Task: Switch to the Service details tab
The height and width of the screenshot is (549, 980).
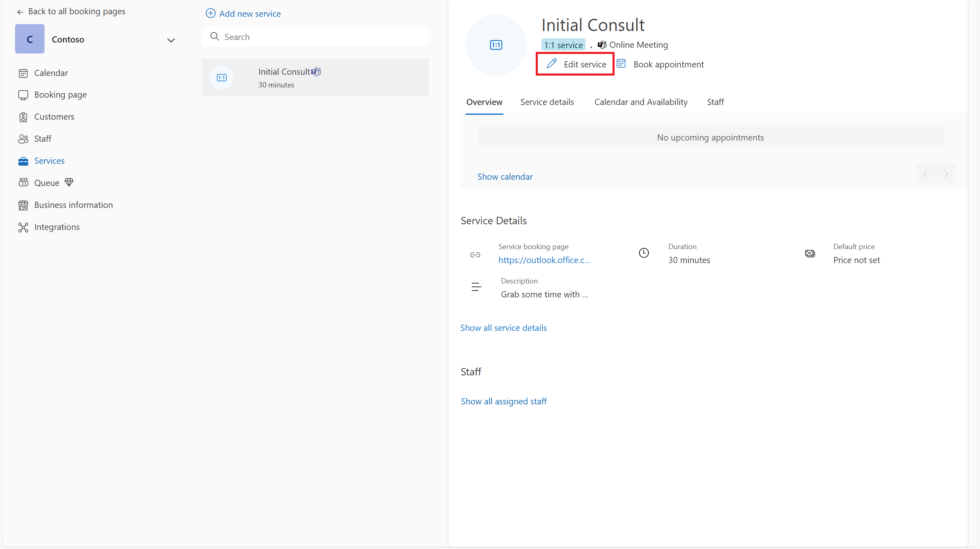Action: click(547, 102)
